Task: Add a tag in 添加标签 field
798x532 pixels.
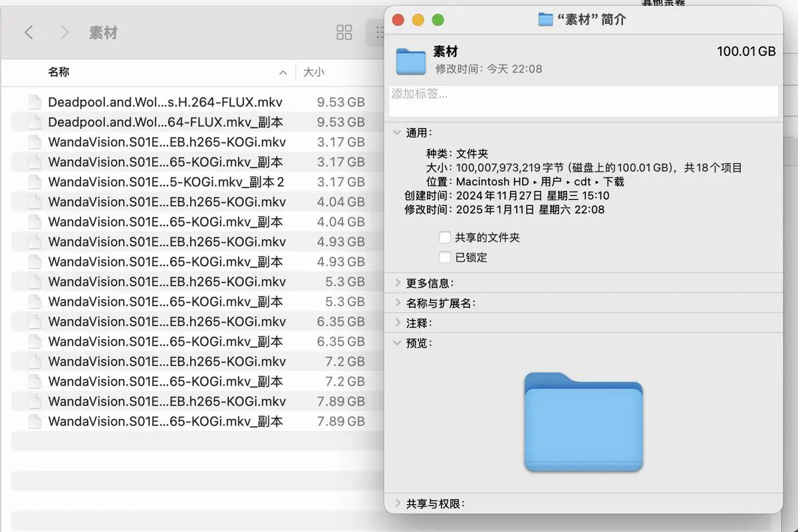Action: tap(583, 101)
